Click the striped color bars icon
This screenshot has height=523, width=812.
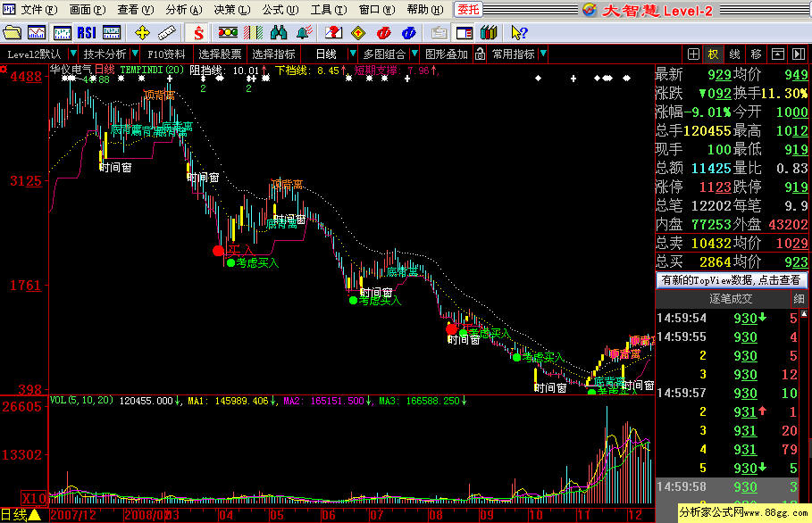[253, 33]
